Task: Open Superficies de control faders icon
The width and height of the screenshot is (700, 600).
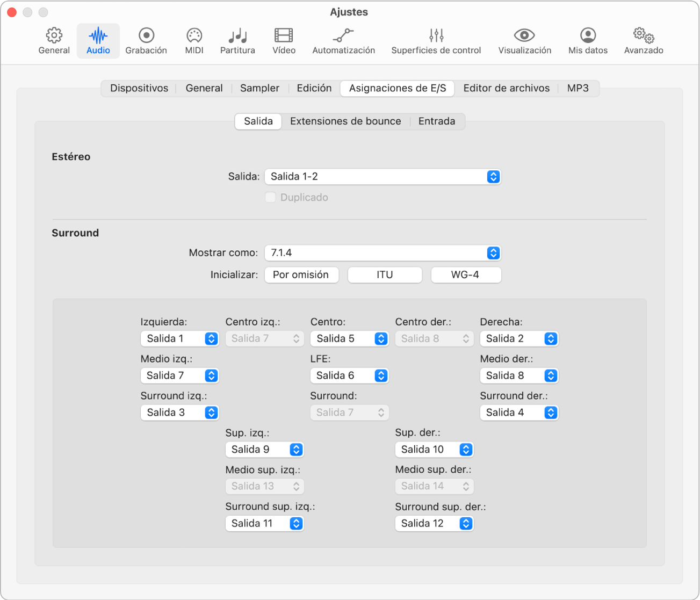Action: (x=436, y=35)
